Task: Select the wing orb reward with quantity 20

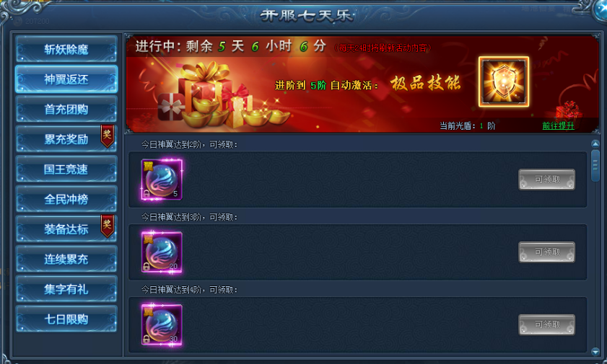Action: click(162, 252)
